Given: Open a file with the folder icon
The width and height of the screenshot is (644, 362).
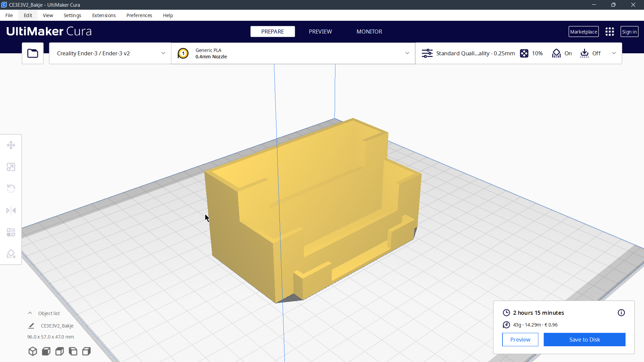Looking at the screenshot, I should pyautogui.click(x=33, y=53).
